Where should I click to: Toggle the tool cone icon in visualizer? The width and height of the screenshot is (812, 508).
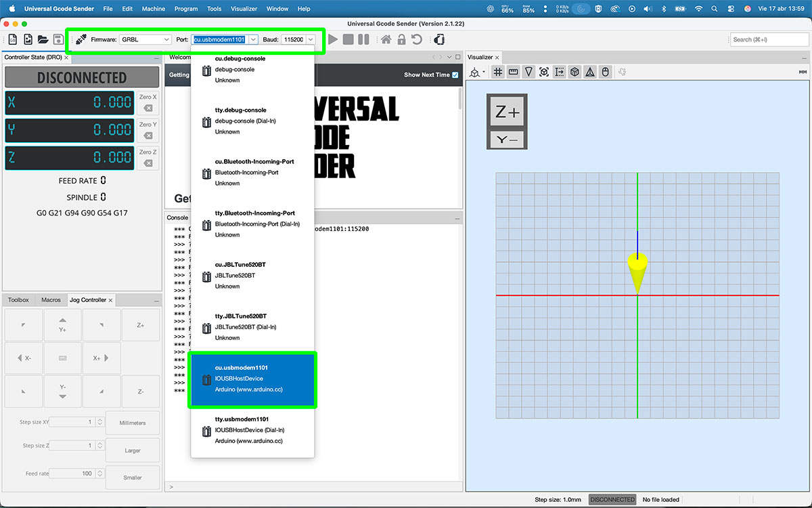click(x=528, y=72)
